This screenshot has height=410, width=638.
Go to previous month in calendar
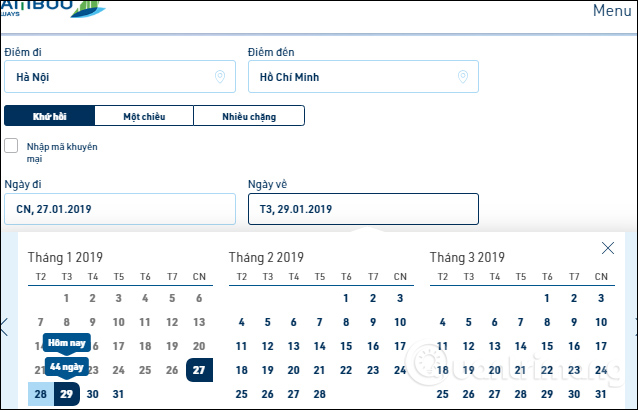pyautogui.click(x=4, y=325)
